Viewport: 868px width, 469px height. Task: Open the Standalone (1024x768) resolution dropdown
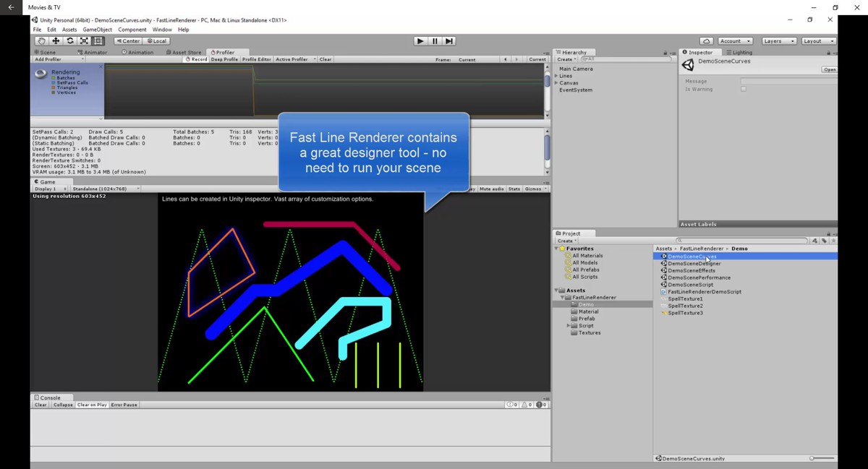[x=106, y=189]
